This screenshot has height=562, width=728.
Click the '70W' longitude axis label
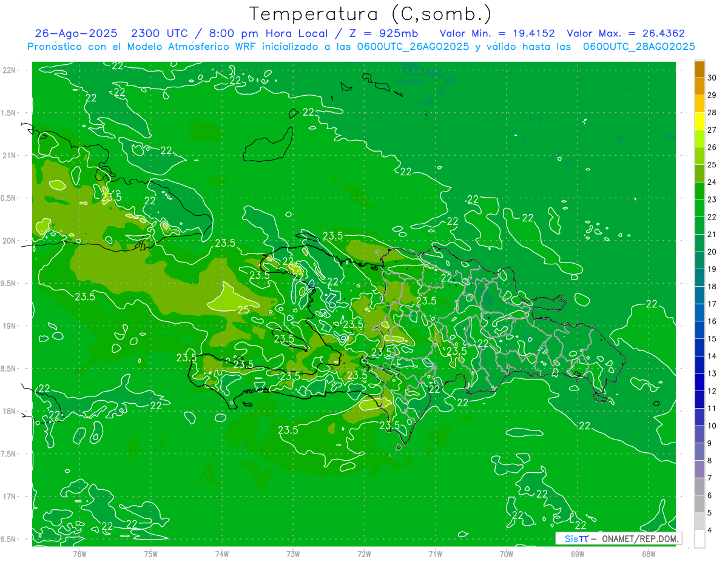coord(507,554)
